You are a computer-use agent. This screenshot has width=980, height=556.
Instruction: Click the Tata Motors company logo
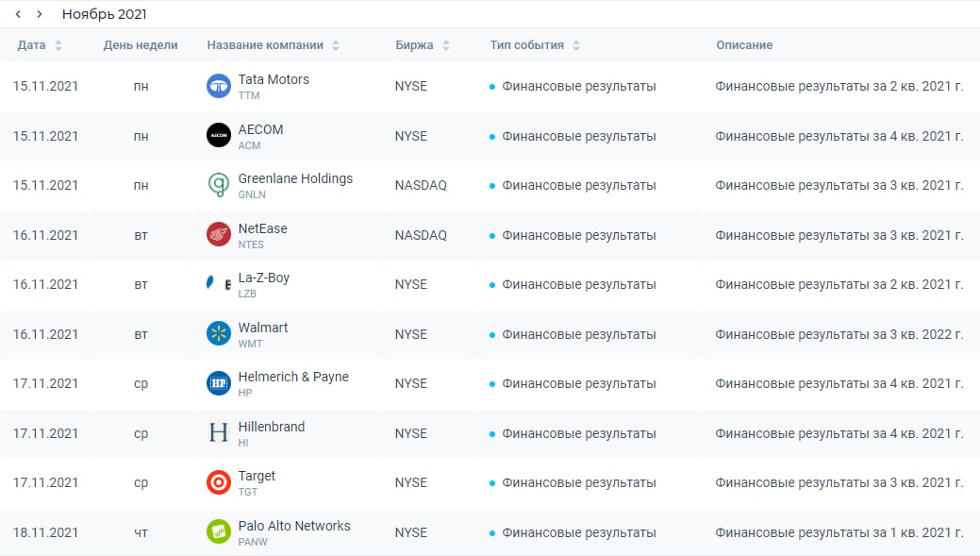pyautogui.click(x=219, y=86)
